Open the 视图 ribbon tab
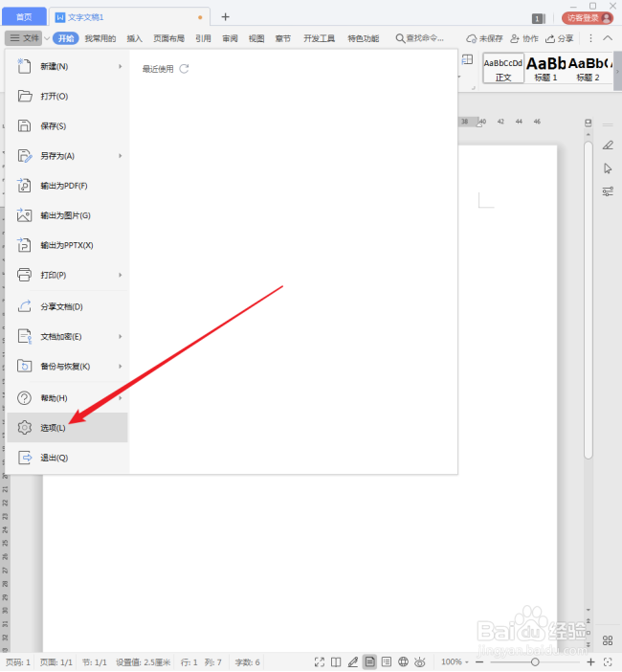 coord(256,38)
